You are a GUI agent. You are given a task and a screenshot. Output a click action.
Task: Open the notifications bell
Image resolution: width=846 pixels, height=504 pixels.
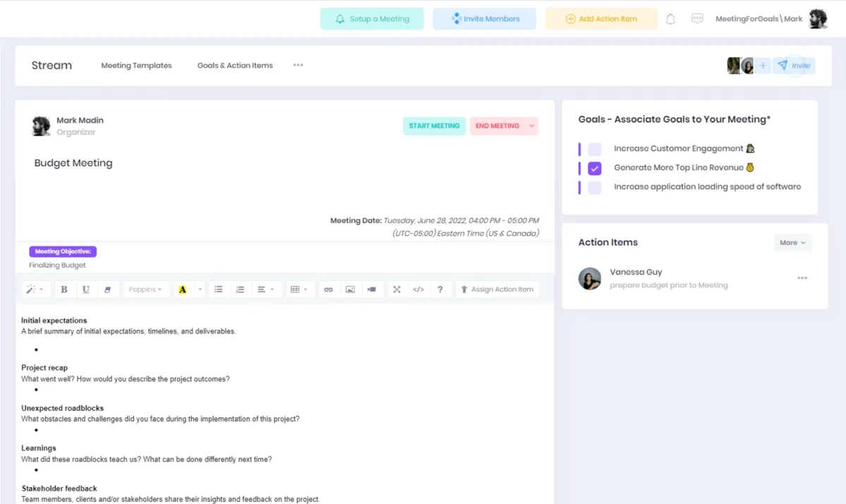670,19
